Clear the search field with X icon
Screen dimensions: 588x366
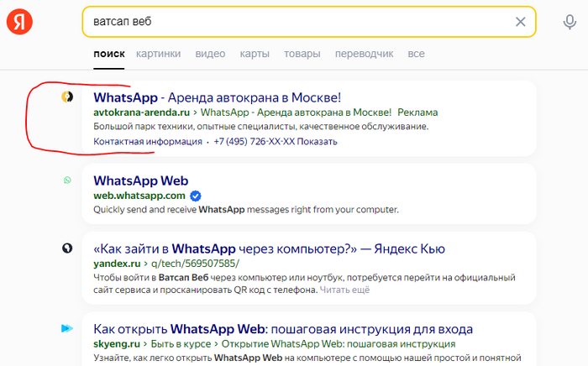(521, 22)
